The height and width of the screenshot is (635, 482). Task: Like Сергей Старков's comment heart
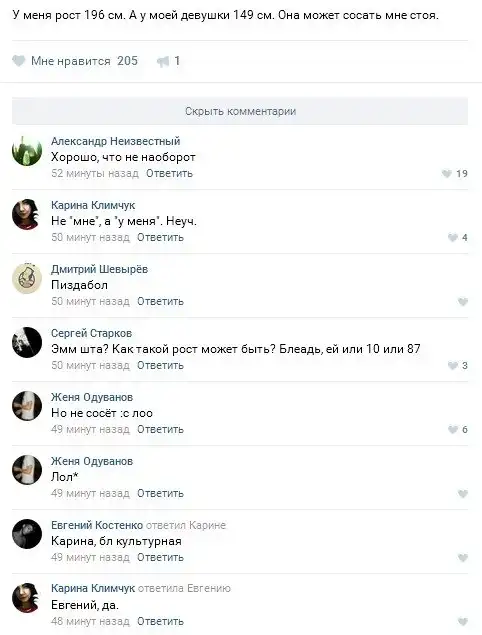(453, 366)
